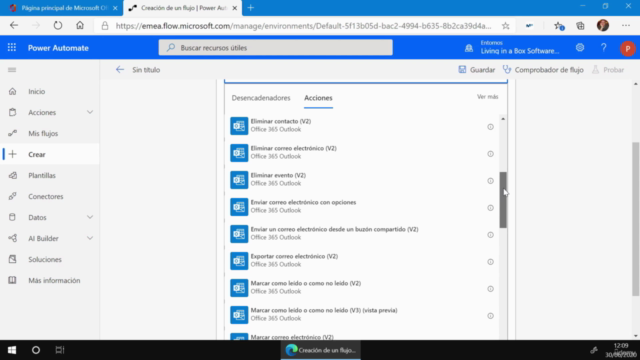Viewport: 640px width, 360px height.
Task: Click the Conectores icon in sidebar
Action: tap(13, 196)
